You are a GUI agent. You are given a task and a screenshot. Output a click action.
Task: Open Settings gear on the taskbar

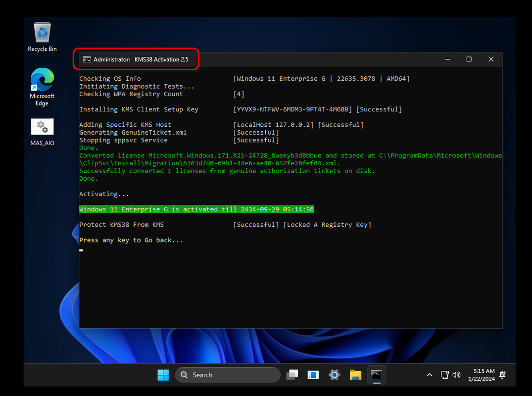point(334,375)
